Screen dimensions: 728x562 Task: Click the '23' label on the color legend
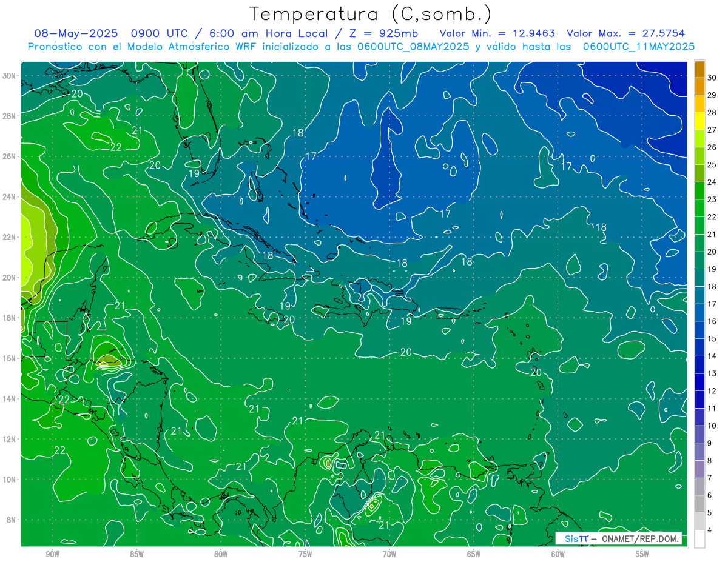point(712,199)
